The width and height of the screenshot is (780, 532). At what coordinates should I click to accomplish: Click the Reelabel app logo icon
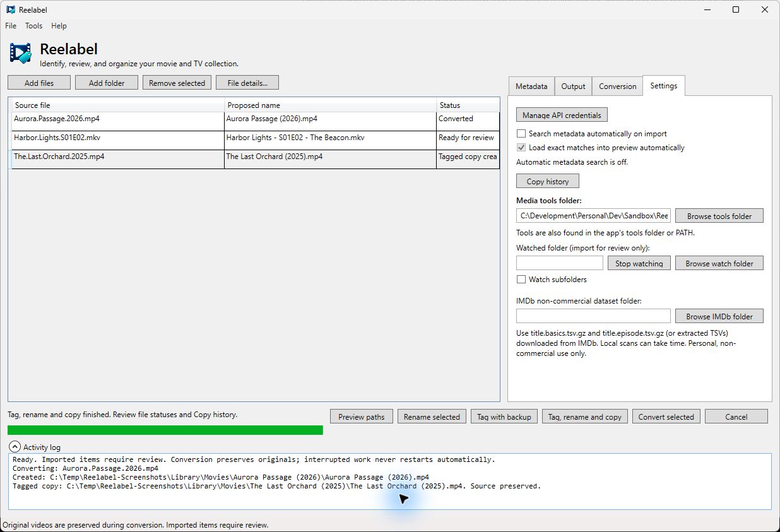[21, 54]
